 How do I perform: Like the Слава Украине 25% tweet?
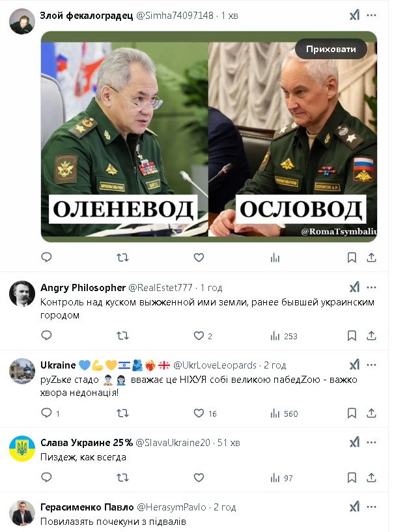click(199, 478)
